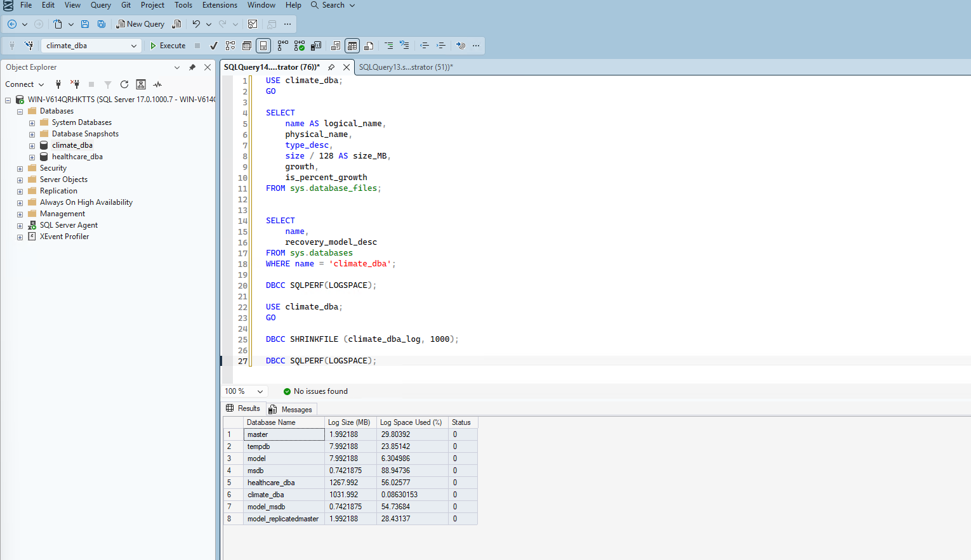Expand the climate_dba database node
971x560 pixels.
[x=32, y=146]
